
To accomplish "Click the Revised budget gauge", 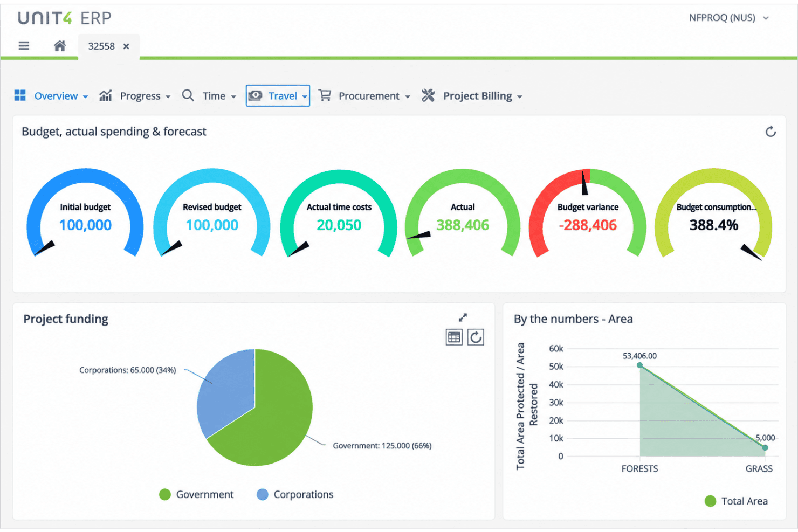I will (x=212, y=213).
